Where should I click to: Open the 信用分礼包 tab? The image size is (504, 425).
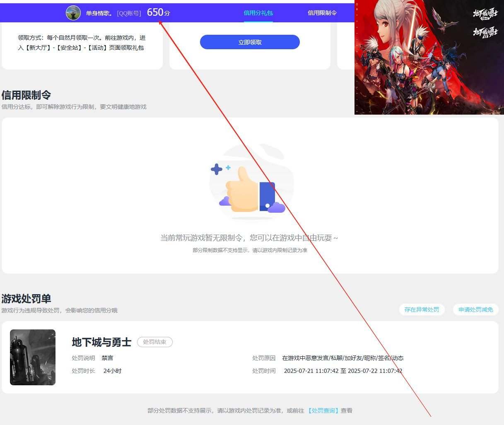coord(258,13)
